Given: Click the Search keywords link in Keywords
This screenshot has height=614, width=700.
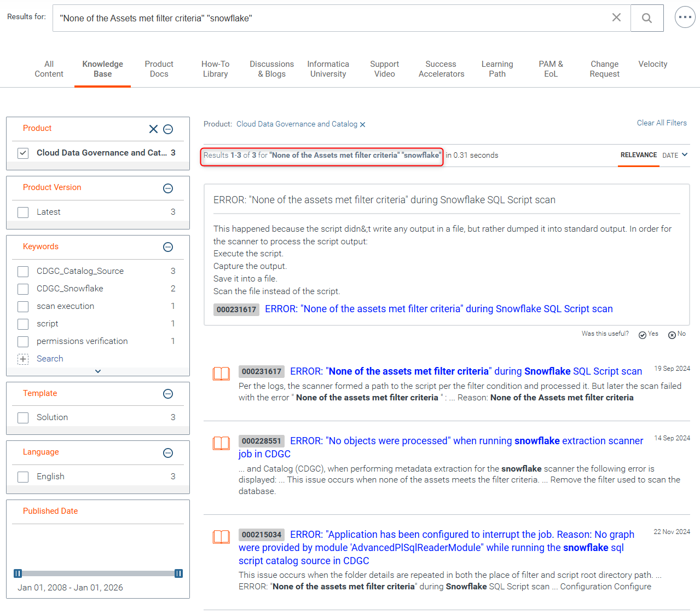Looking at the screenshot, I should [50, 359].
